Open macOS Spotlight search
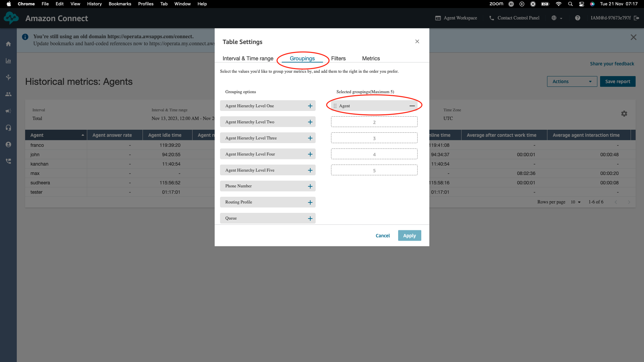 [x=570, y=4]
